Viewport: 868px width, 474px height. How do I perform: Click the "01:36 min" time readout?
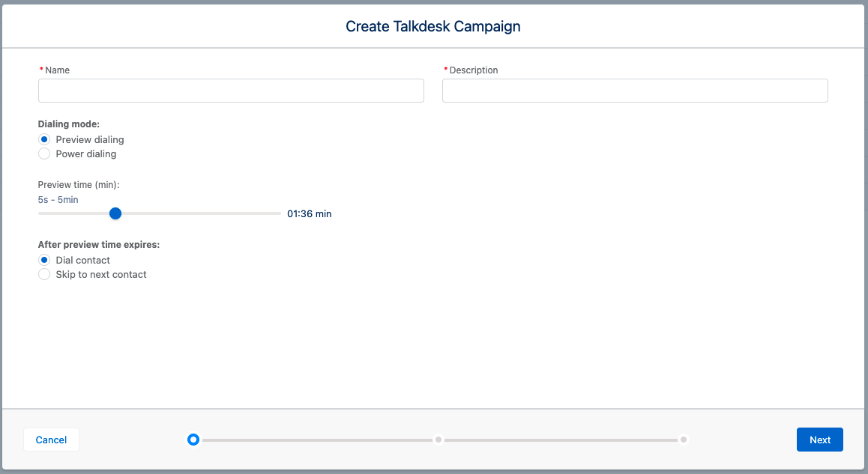pos(309,213)
